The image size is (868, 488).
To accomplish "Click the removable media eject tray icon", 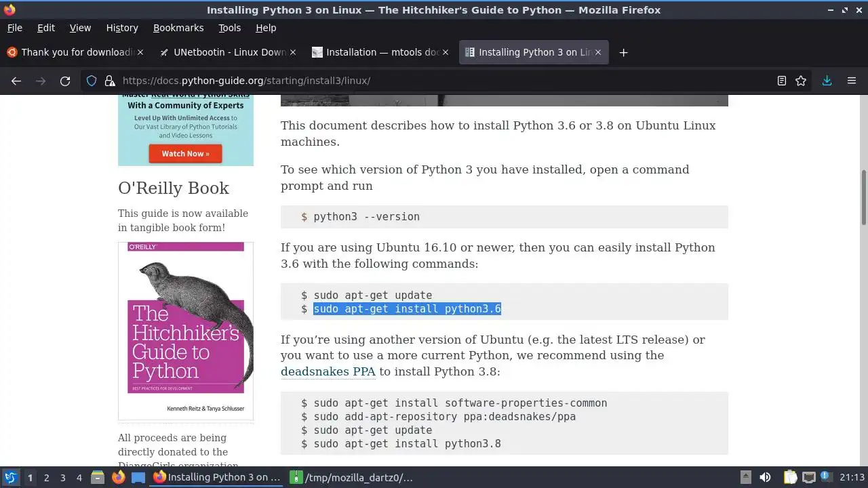I will click(745, 477).
